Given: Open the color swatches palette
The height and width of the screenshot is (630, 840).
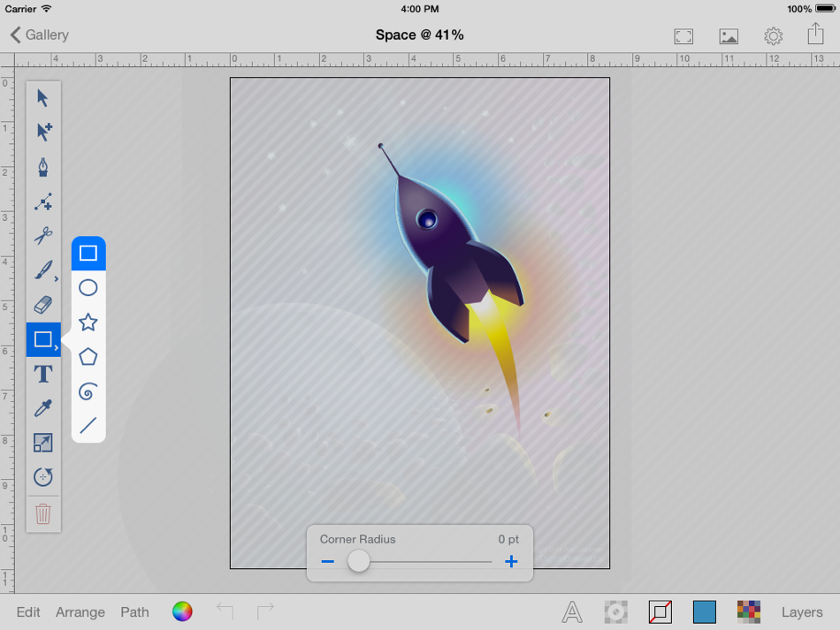Looking at the screenshot, I should coord(749,611).
